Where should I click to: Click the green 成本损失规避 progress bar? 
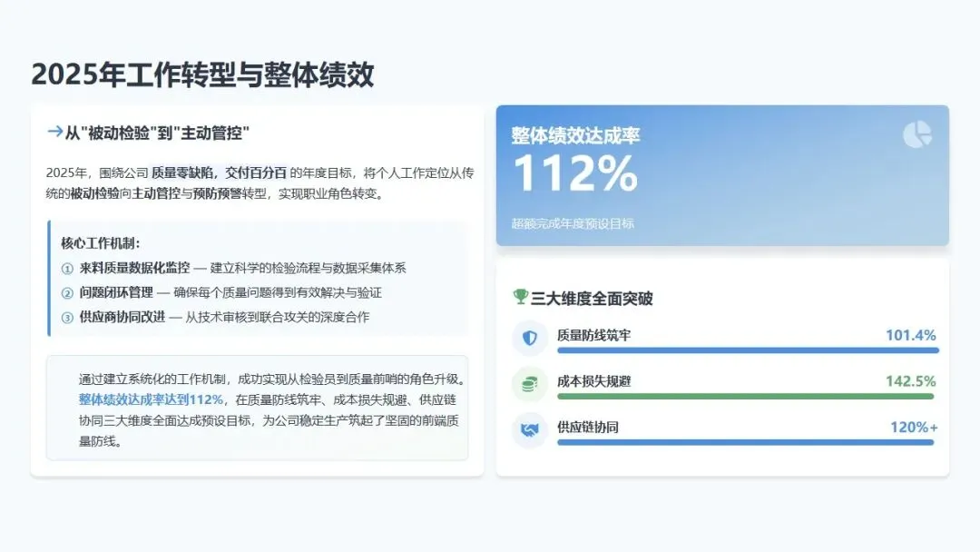(745, 396)
